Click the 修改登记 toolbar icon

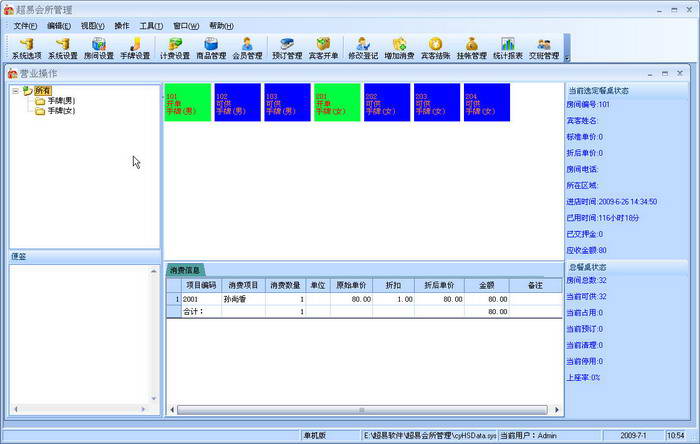point(363,48)
